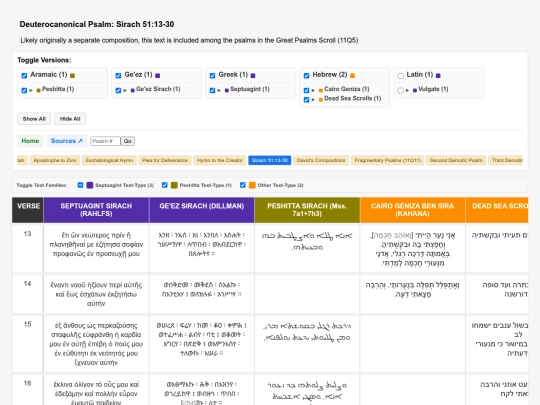
Task: Expand the Ge'ez Sirach (1) disclosure arrow
Action: pyautogui.click(x=125, y=90)
